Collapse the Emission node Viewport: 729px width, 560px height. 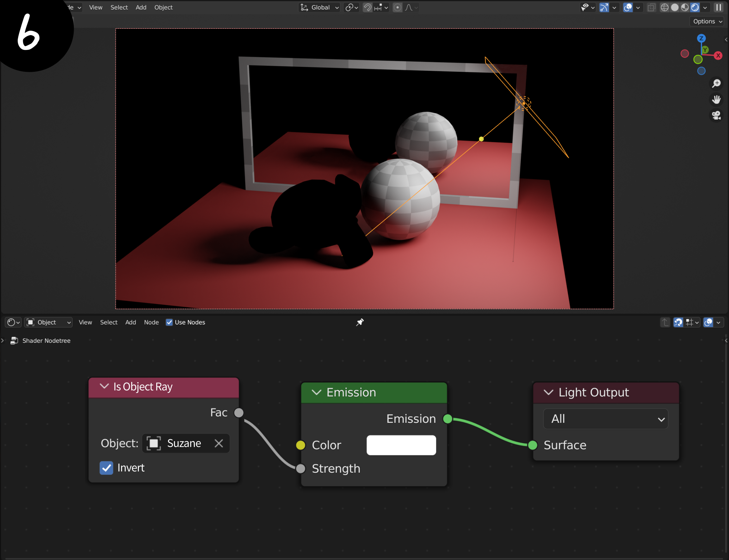pos(316,392)
